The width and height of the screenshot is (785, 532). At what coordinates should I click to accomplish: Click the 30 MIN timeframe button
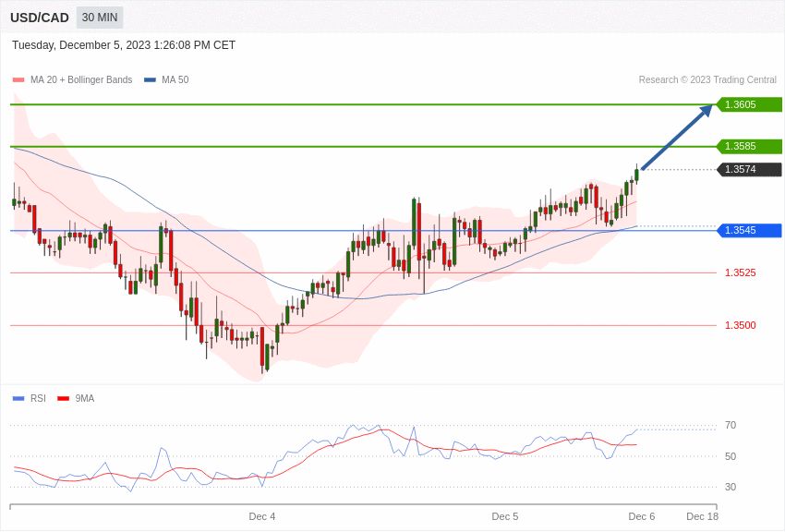[100, 18]
